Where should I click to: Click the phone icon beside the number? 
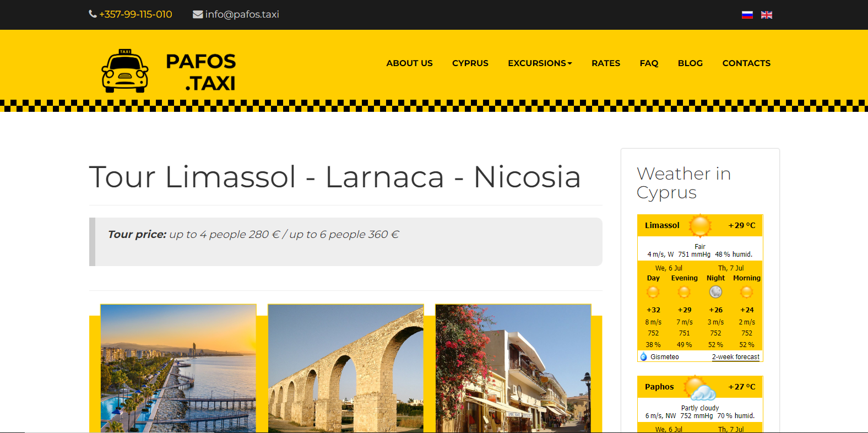93,14
